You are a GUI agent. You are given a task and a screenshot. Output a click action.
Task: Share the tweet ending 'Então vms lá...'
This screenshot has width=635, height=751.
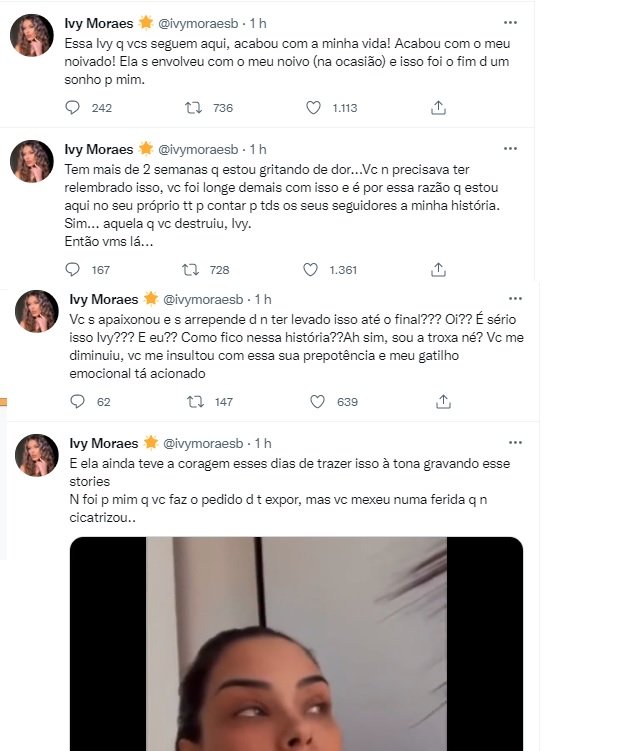(438, 270)
